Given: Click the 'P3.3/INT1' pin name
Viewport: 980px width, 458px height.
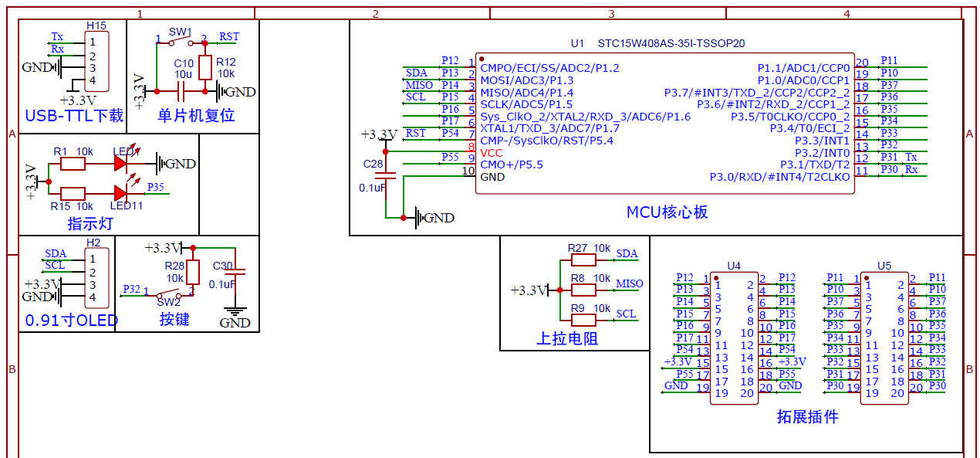Looking at the screenshot, I should point(823,141).
